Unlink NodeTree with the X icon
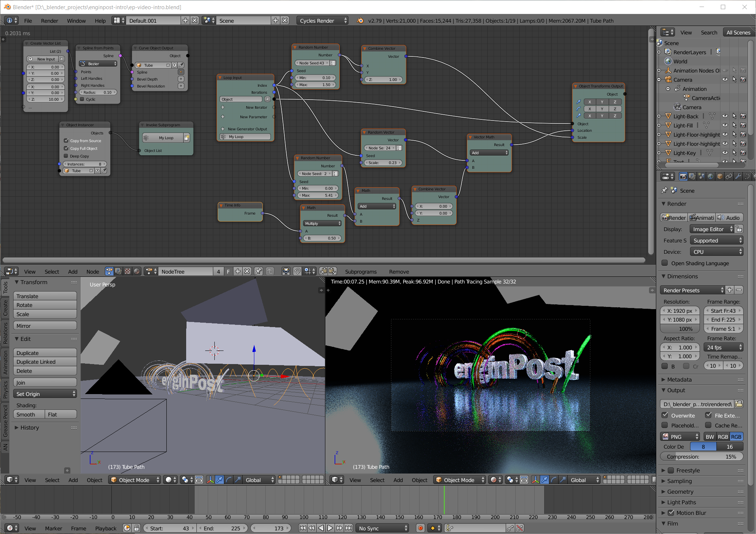The width and height of the screenshot is (756, 534). click(x=247, y=271)
